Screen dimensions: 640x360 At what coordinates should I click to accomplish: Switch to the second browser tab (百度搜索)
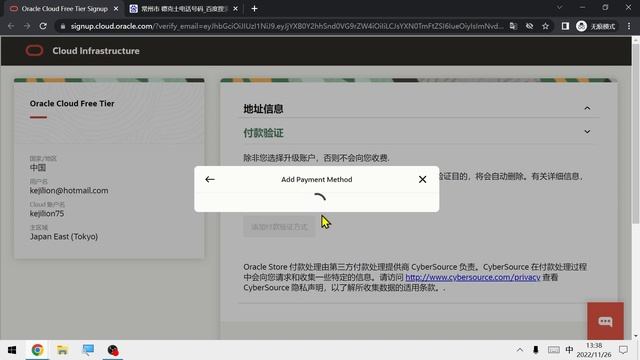coord(184,9)
